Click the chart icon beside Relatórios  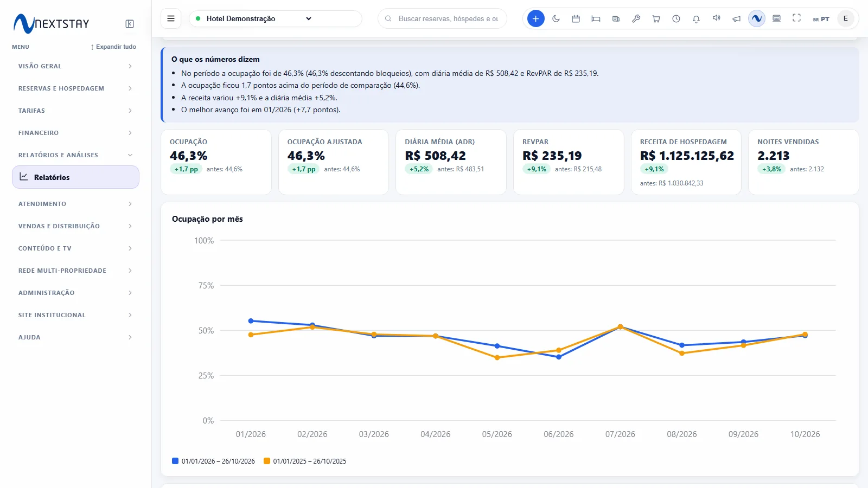pyautogui.click(x=24, y=177)
